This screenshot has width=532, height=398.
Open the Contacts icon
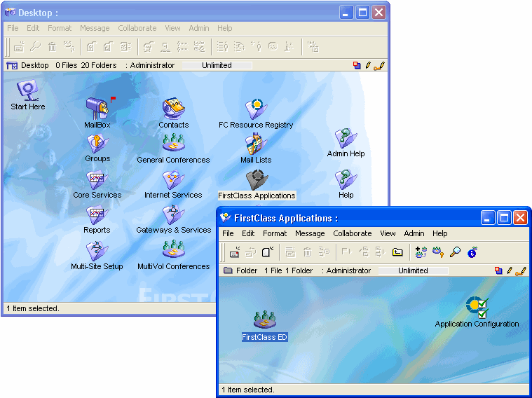tap(173, 109)
